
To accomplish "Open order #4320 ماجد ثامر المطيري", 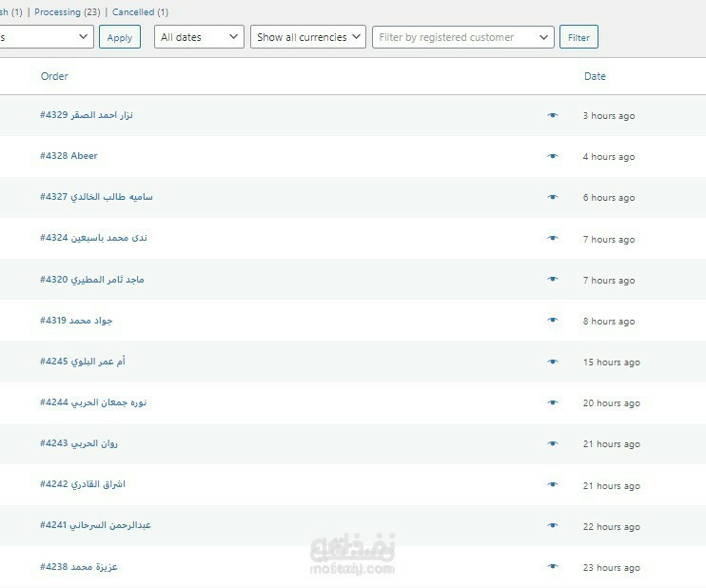I will (92, 280).
